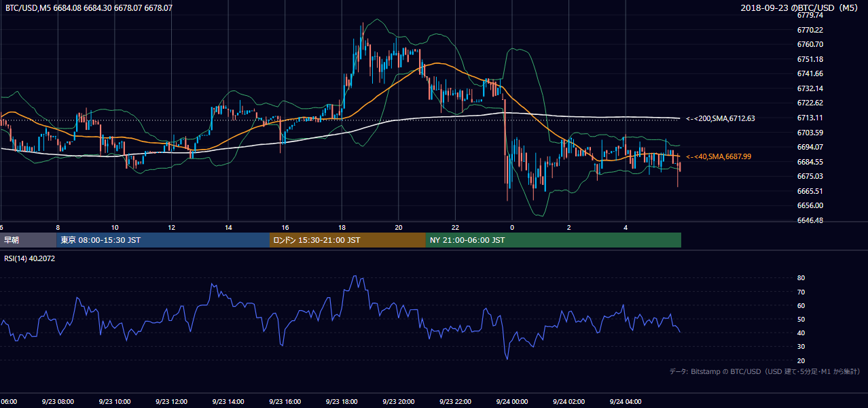Click the 9/23 22:00 time label

point(456,402)
